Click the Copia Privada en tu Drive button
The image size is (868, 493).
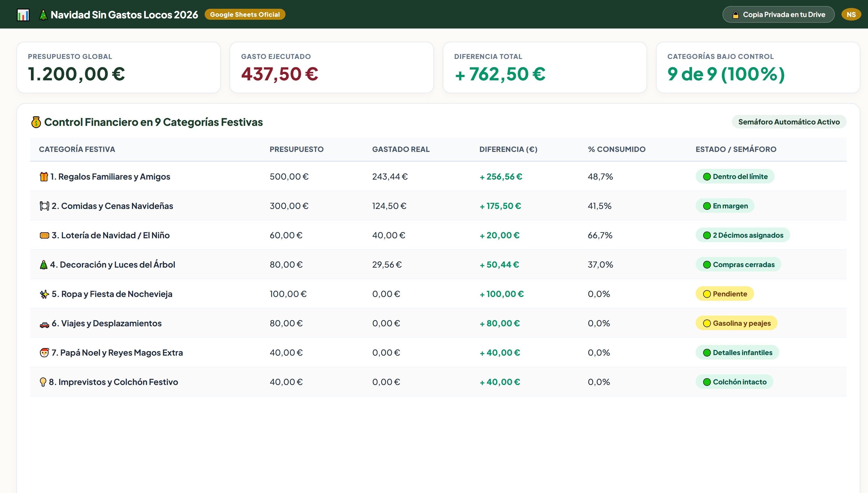tap(778, 15)
